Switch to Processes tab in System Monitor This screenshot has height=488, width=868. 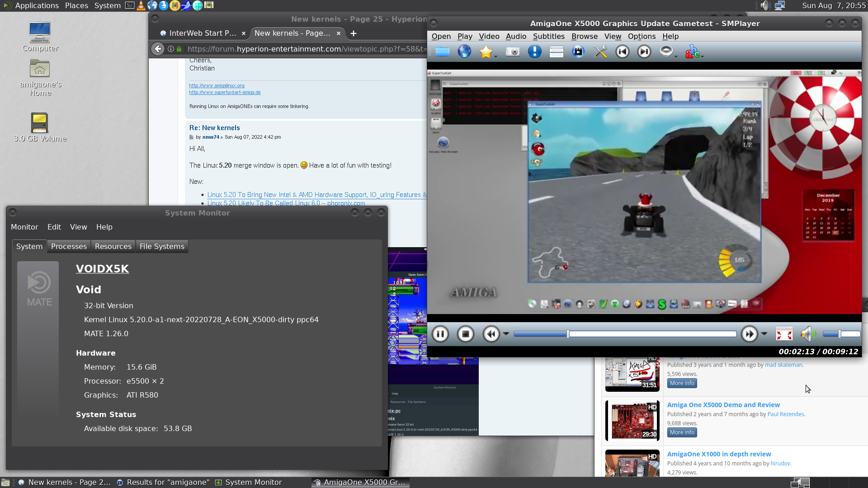point(69,246)
